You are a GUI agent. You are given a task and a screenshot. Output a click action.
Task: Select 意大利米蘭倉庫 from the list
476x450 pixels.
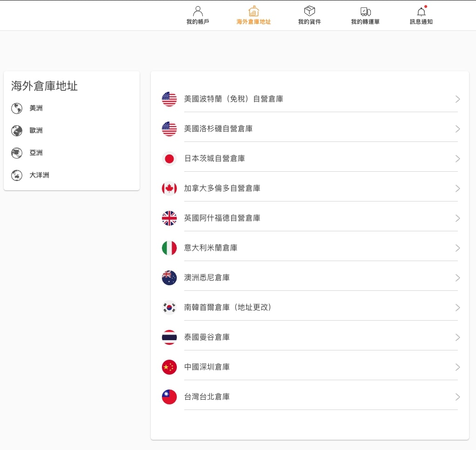[211, 248]
